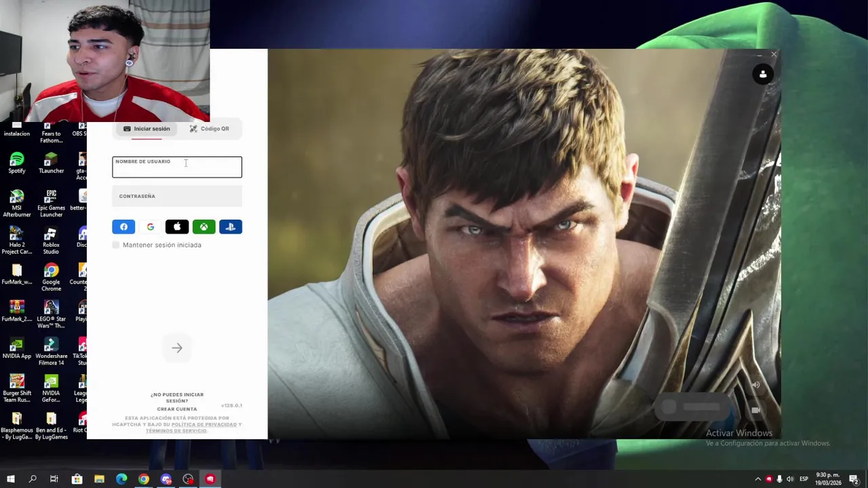This screenshot has height=488, width=868.
Task: Open Política de privacidad link
Action: pos(204,424)
